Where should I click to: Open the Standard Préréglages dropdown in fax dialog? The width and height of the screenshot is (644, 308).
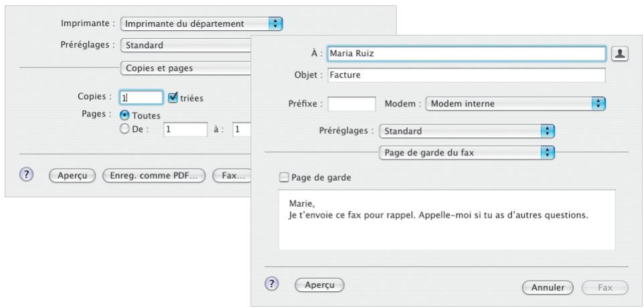(x=467, y=131)
